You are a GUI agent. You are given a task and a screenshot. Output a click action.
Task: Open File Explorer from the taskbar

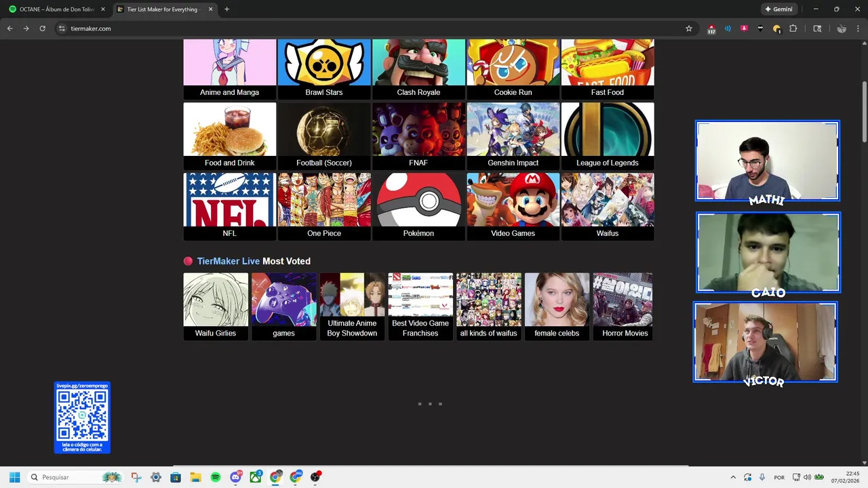click(x=195, y=477)
